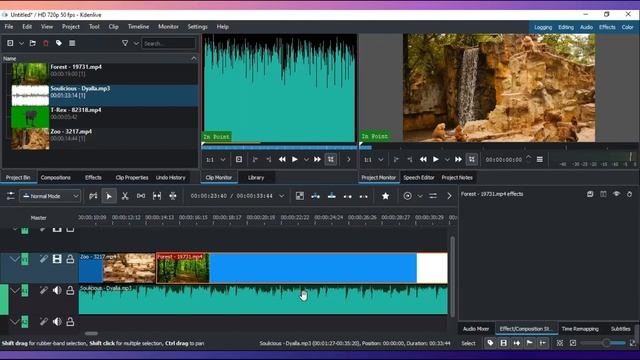Switch to the Logging workspace layout
This screenshot has height=360, width=640.
click(x=543, y=27)
